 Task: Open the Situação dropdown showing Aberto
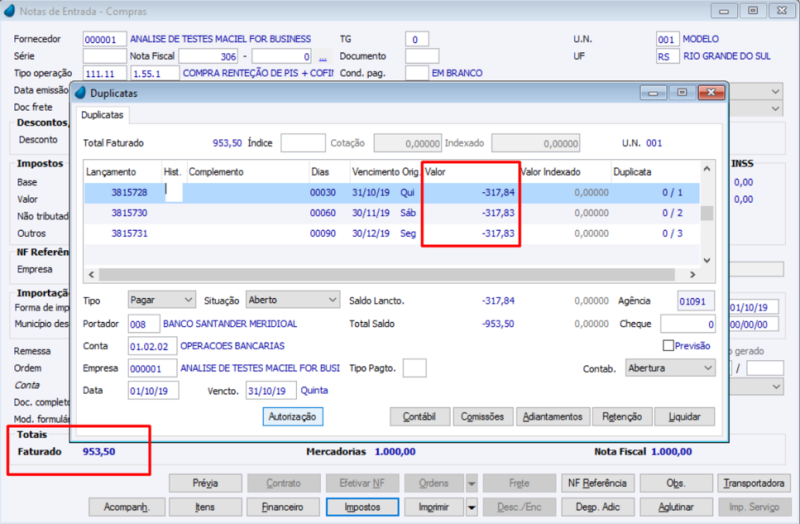tap(333, 300)
